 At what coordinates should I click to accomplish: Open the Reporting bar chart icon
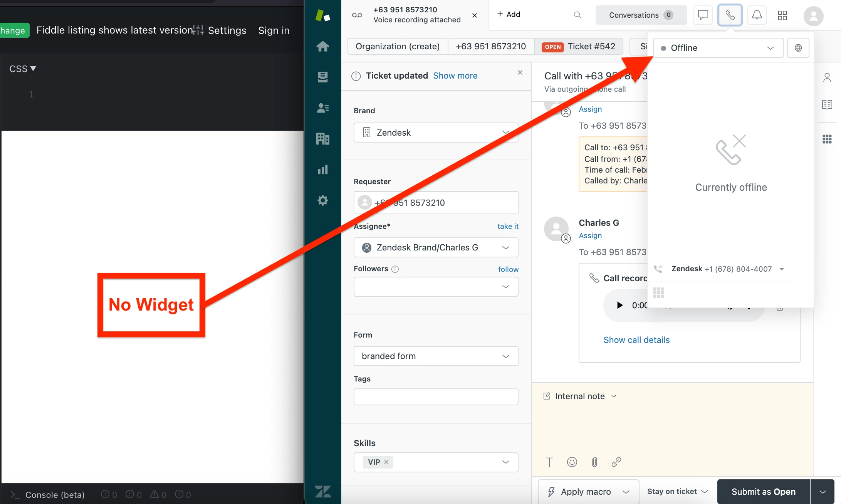tap(322, 170)
